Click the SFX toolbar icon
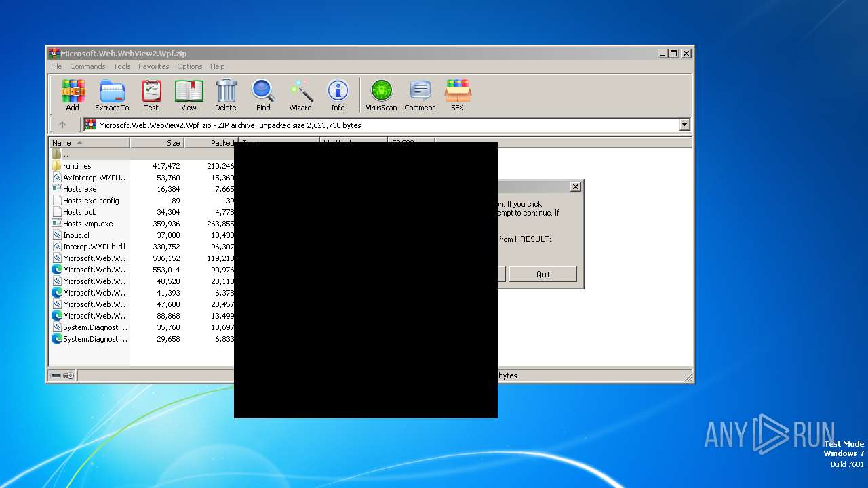 [x=458, y=95]
